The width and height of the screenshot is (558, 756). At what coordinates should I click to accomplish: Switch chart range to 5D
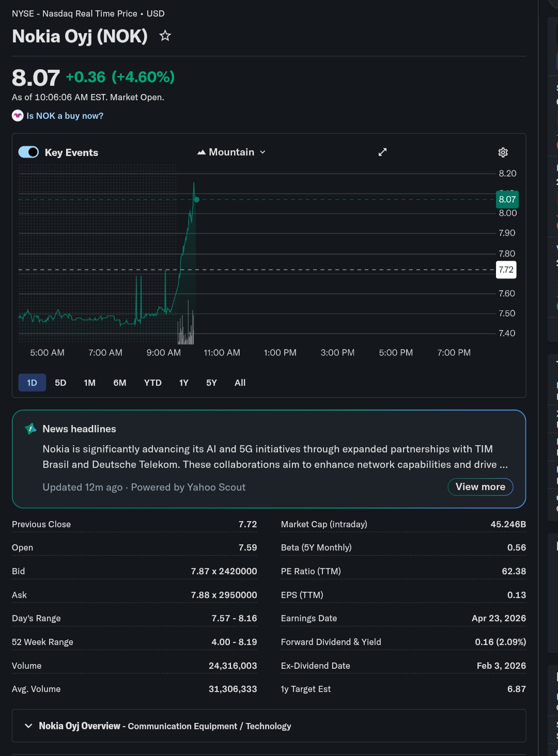point(60,383)
